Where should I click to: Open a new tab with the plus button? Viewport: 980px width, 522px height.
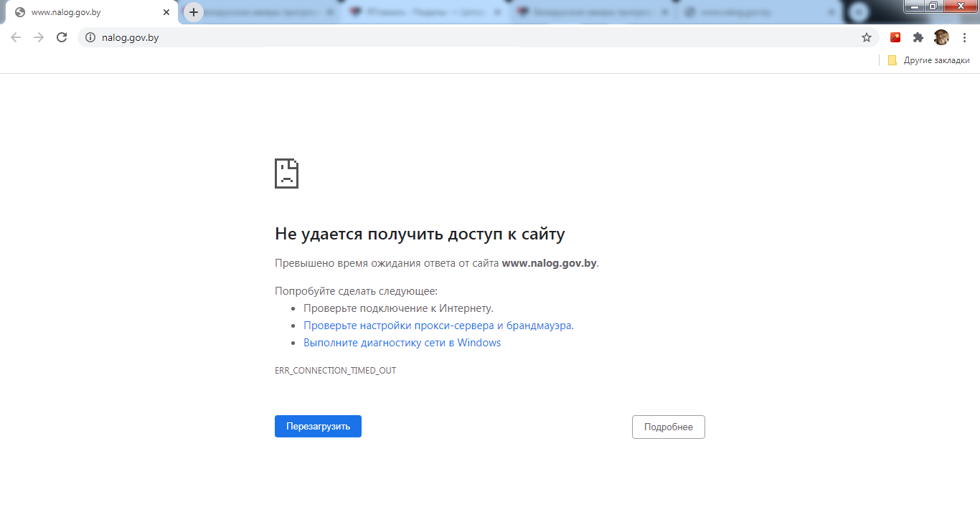(x=193, y=12)
